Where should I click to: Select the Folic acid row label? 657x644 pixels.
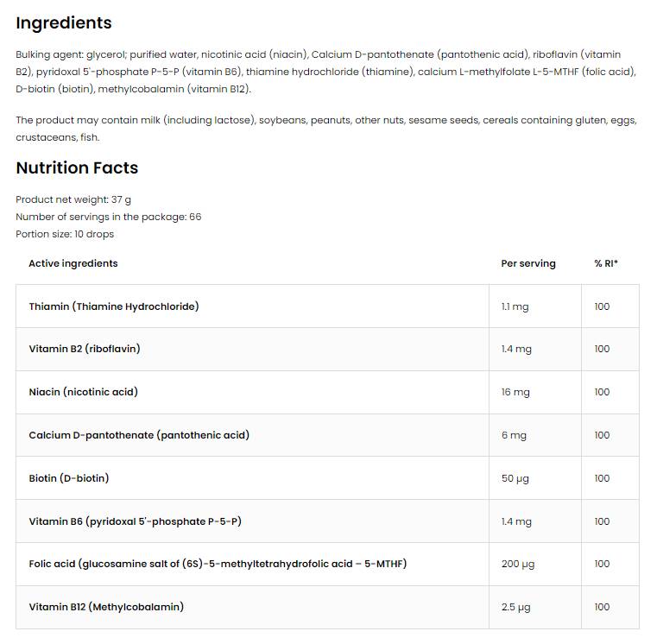click(218, 564)
